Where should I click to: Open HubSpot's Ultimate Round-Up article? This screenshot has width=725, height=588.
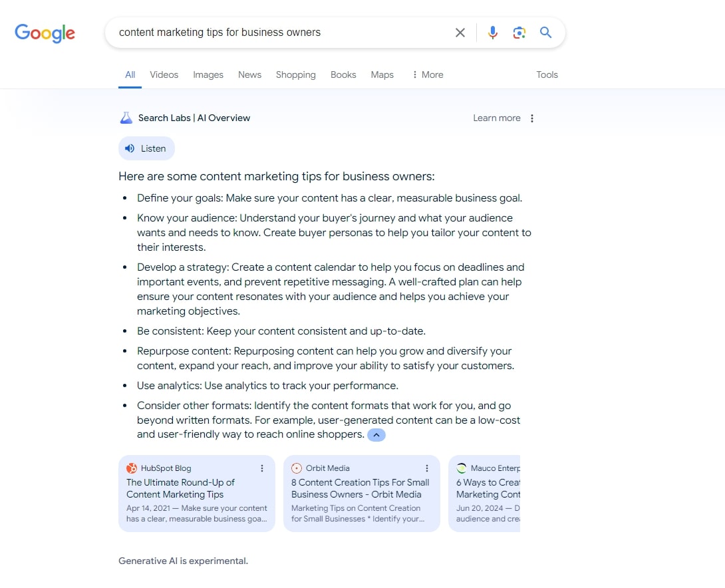pos(181,488)
